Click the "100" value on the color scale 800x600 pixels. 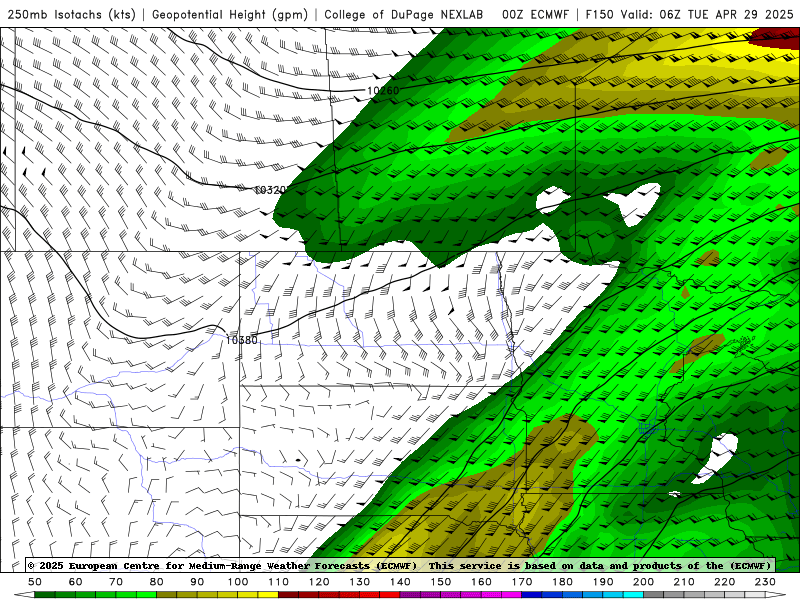point(238,582)
